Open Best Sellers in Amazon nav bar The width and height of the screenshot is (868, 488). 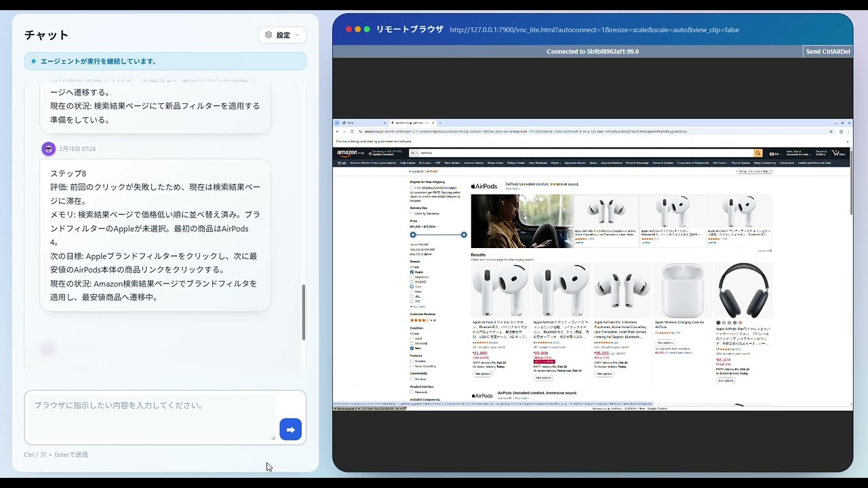coord(452,163)
